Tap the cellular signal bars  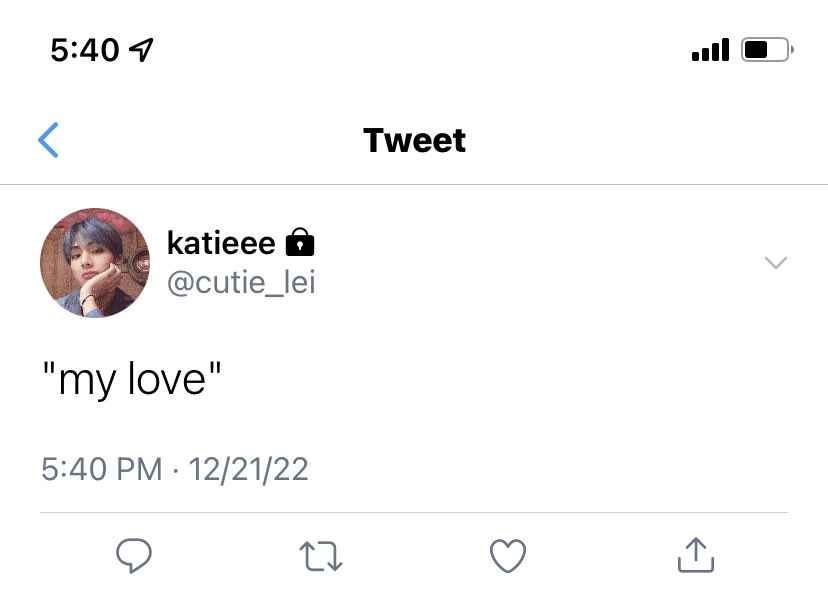tap(710, 50)
